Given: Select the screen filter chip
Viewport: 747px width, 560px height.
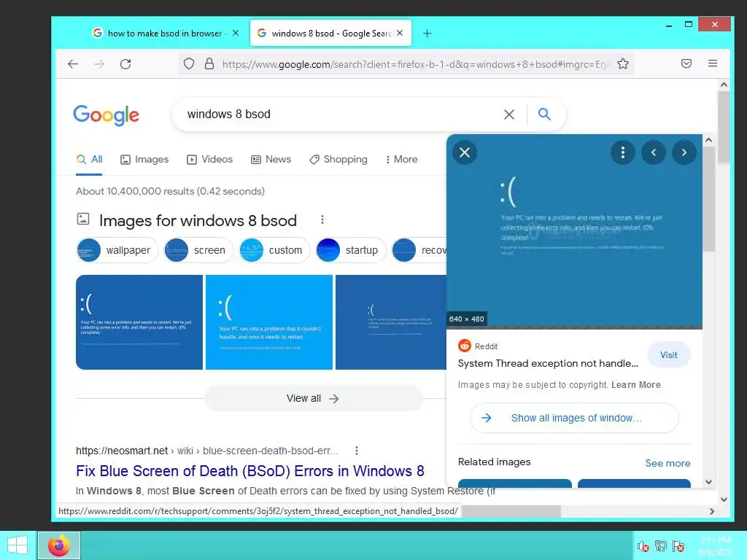Looking at the screenshot, I should coord(198,250).
